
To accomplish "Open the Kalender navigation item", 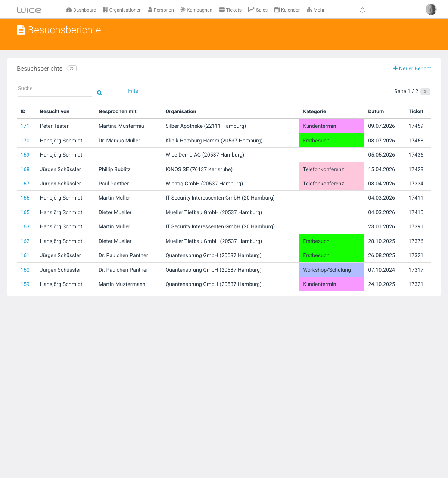I will coord(287,10).
